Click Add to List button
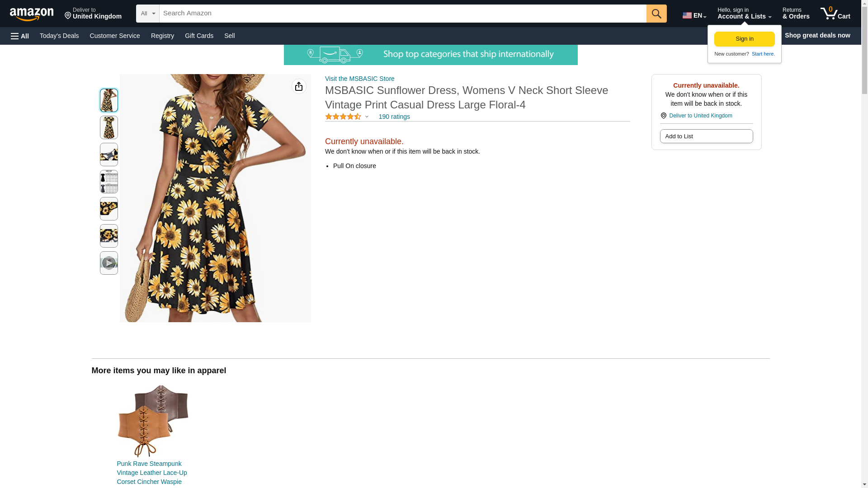 click(x=706, y=136)
